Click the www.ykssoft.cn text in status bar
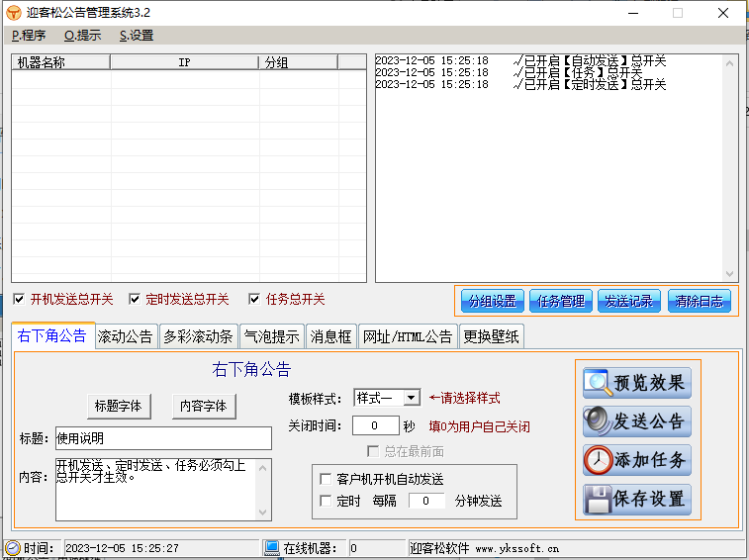The height and width of the screenshot is (560, 749). (x=516, y=548)
